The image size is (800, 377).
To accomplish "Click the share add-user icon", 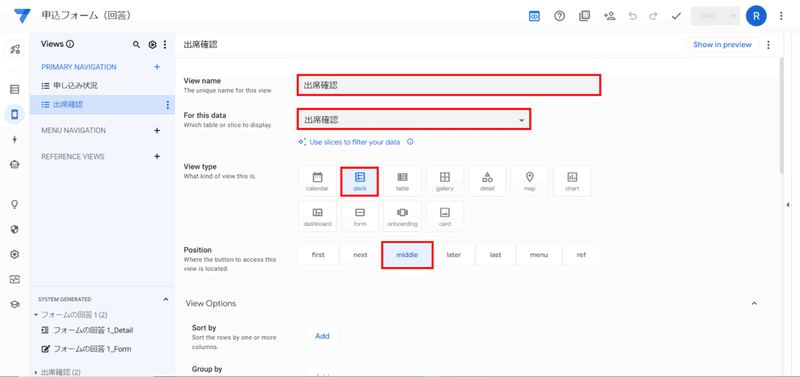I will pyautogui.click(x=609, y=16).
